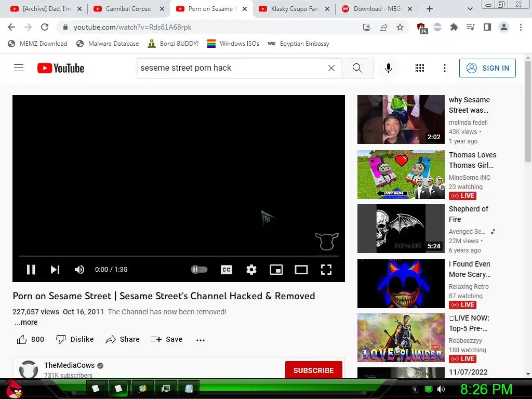This screenshot has height=399, width=532.
Task: Subscribe to TheMediaCows channel
Action: pos(313,370)
